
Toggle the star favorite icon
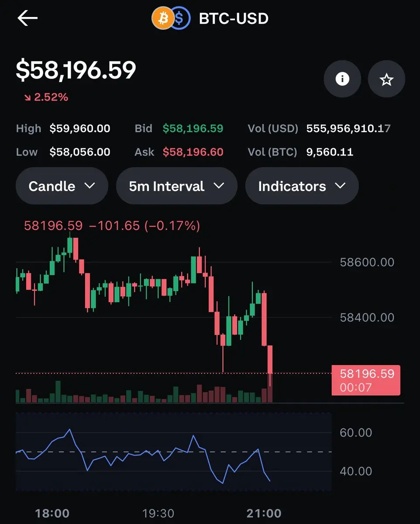(x=386, y=79)
